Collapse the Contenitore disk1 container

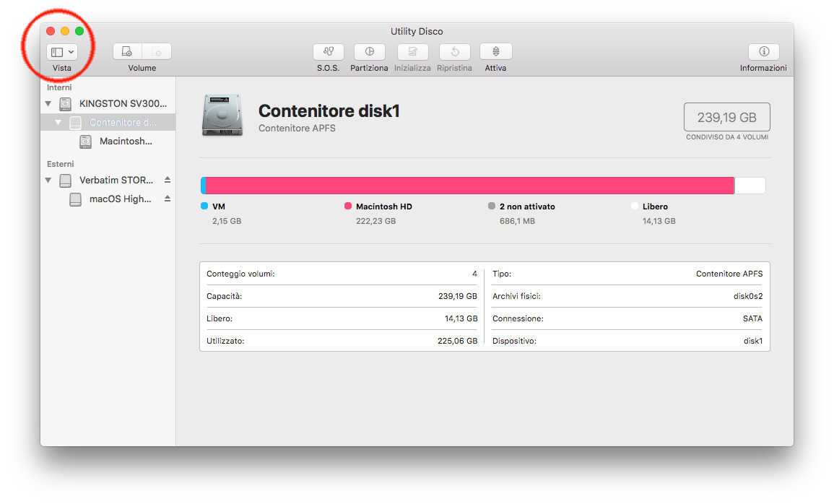tap(58, 122)
